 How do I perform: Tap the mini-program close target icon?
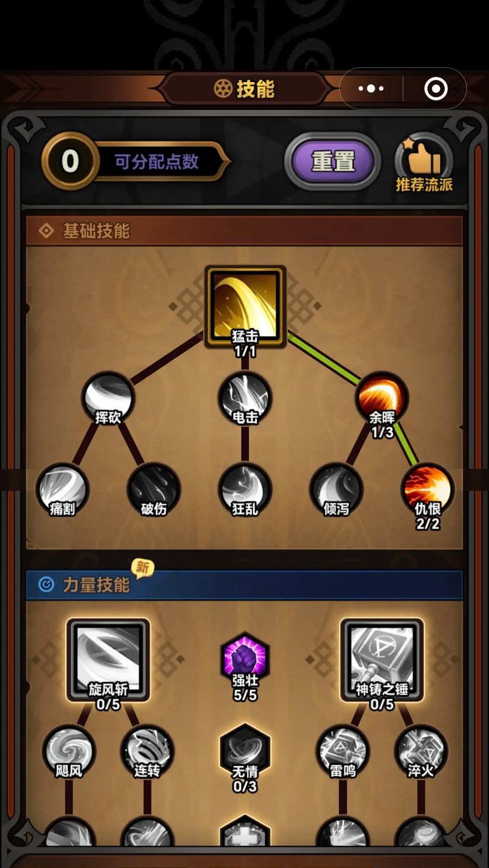(435, 89)
